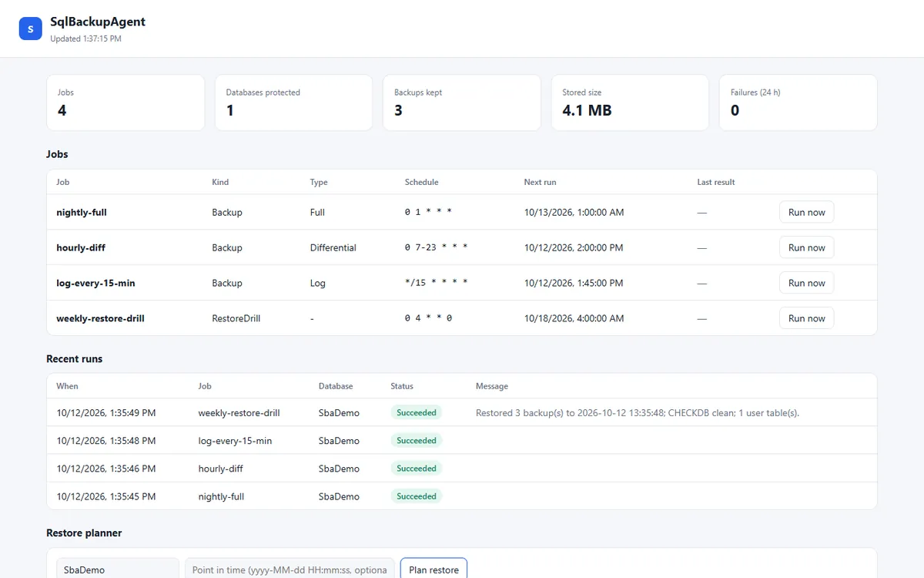Click the Jobs summary card
Screen dimensions: 924x578
pyautogui.click(x=126, y=102)
